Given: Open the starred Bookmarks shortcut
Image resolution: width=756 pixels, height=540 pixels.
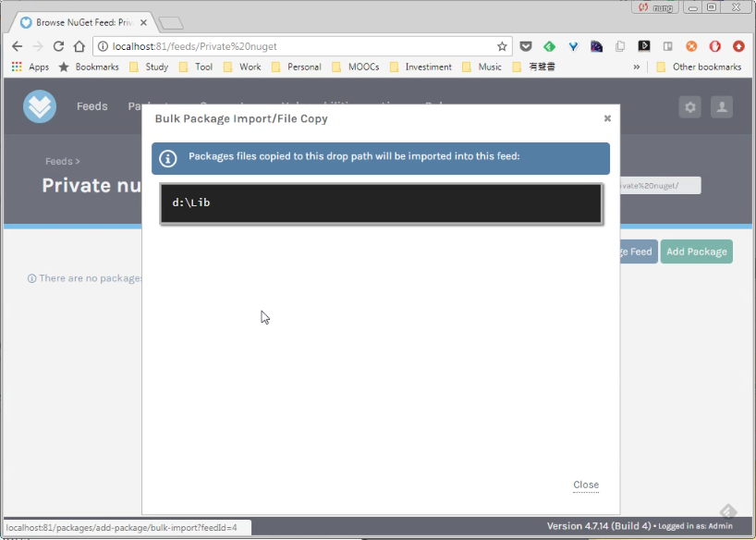Looking at the screenshot, I should (x=89, y=67).
